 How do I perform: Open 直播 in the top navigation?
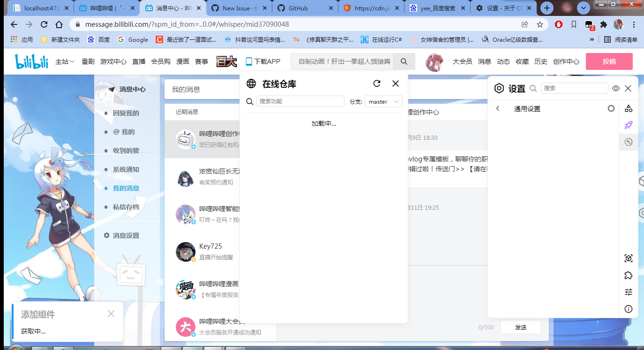click(139, 61)
